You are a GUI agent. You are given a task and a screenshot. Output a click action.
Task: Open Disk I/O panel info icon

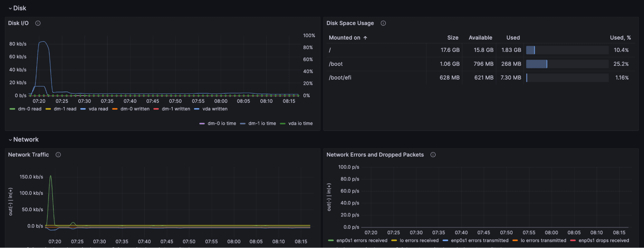click(x=38, y=23)
